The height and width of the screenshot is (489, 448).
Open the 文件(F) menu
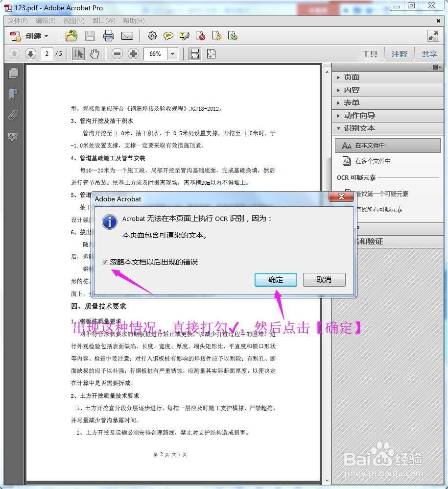coord(18,21)
